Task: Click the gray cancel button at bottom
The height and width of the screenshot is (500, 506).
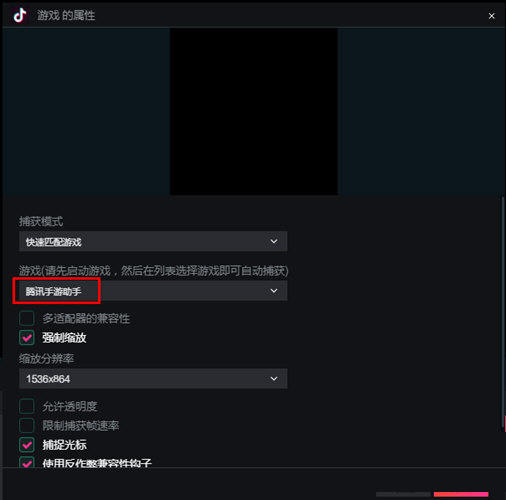Action: [403, 494]
